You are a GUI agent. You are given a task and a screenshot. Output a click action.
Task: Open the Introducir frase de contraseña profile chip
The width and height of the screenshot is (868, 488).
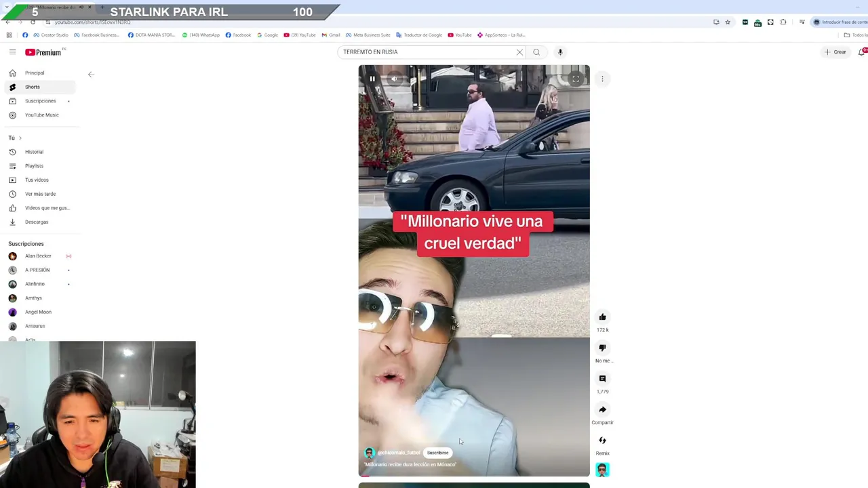tap(840, 22)
